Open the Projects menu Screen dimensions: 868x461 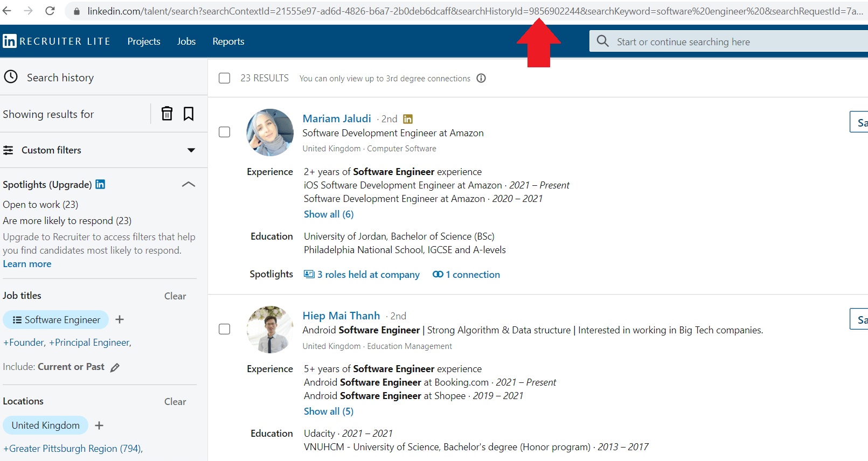click(x=144, y=41)
